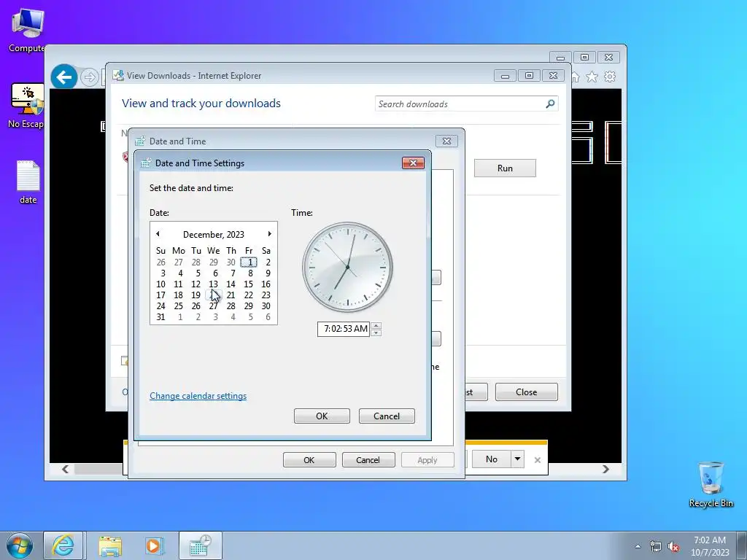This screenshot has height=560, width=747.
Task: Click the network tray icon
Action: (x=656, y=546)
